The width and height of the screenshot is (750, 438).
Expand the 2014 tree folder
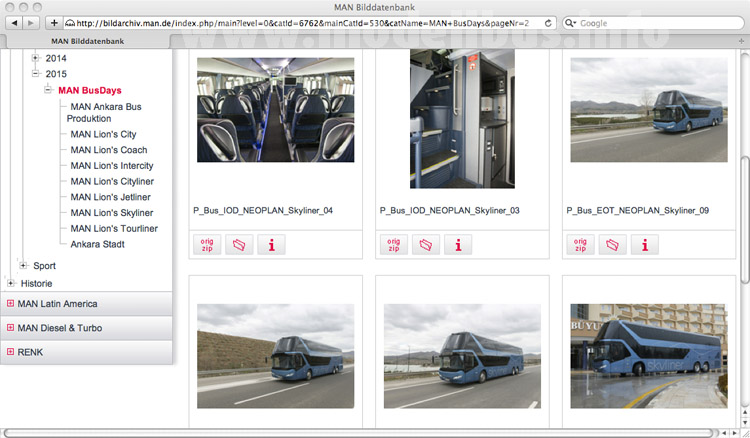pos(35,58)
